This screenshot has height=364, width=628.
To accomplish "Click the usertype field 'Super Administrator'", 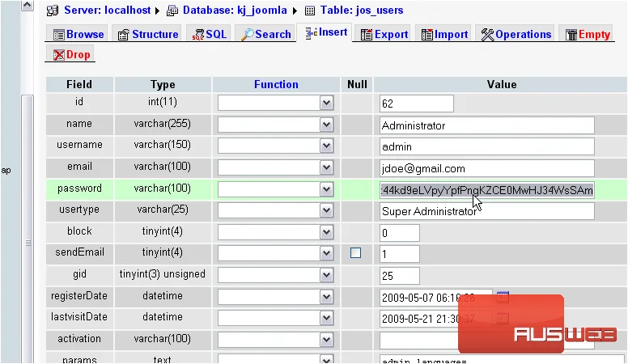I will coord(487,211).
